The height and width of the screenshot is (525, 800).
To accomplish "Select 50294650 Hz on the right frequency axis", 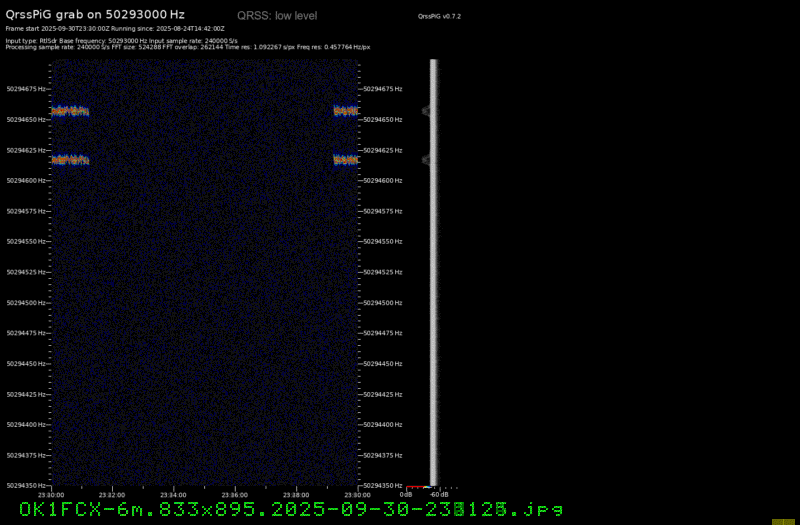I will click(383, 119).
